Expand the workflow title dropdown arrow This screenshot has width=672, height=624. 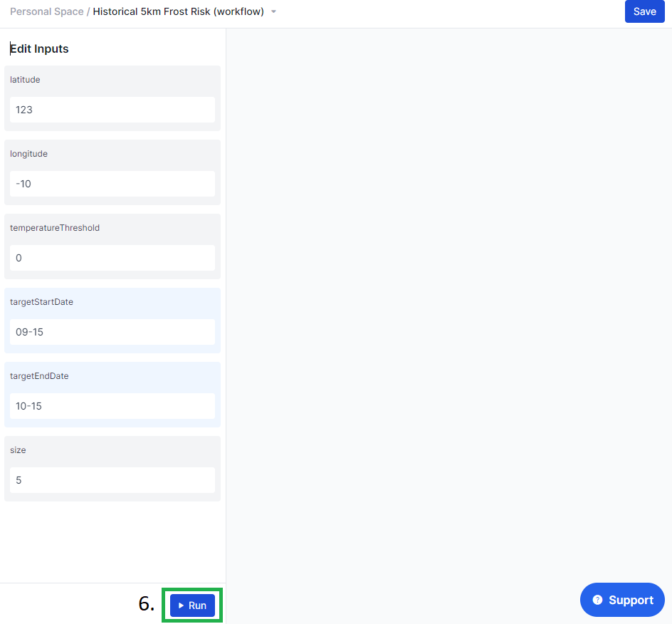pos(273,11)
